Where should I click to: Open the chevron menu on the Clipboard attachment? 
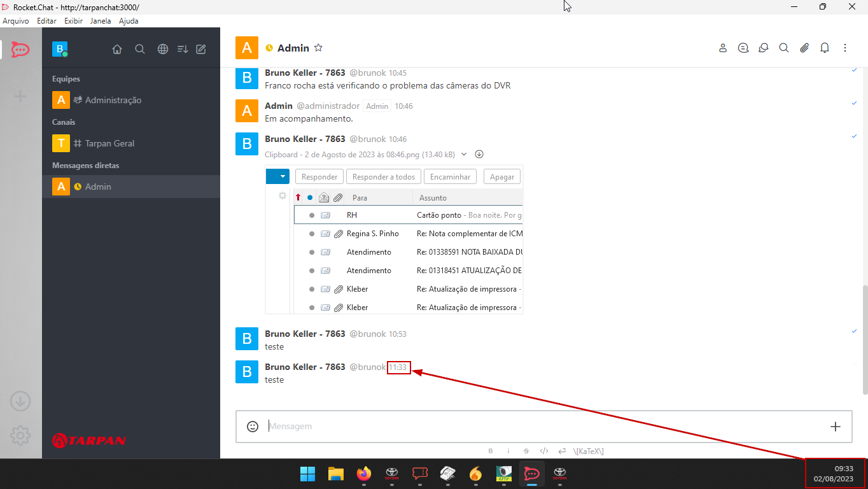(464, 154)
